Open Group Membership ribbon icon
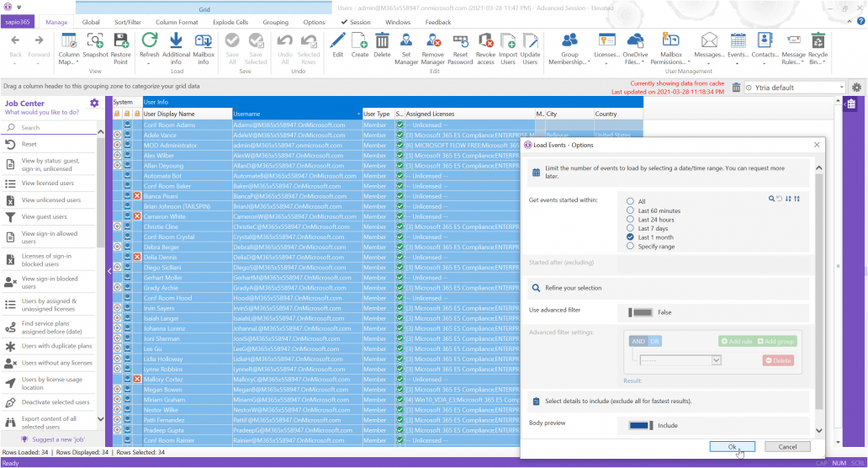 click(569, 41)
